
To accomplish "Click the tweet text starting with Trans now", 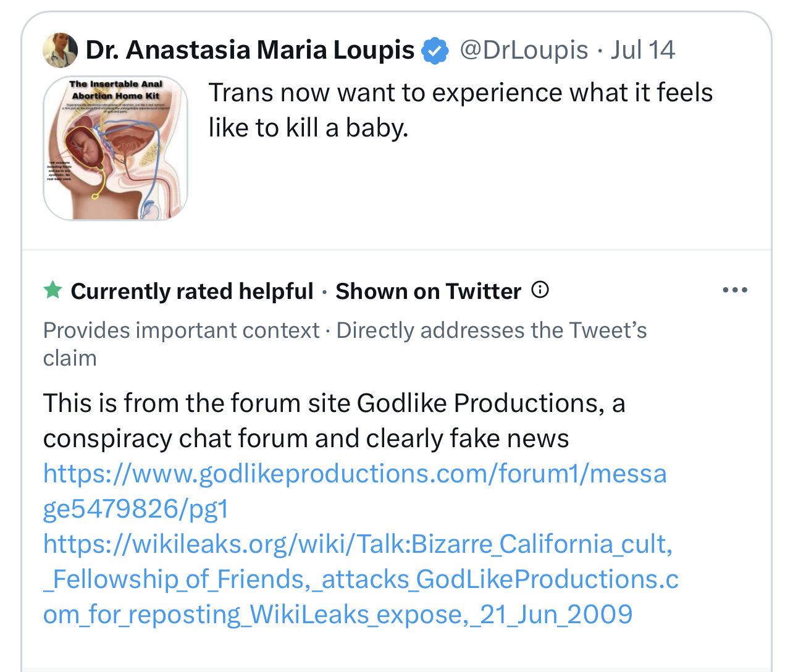I will pos(460,110).
